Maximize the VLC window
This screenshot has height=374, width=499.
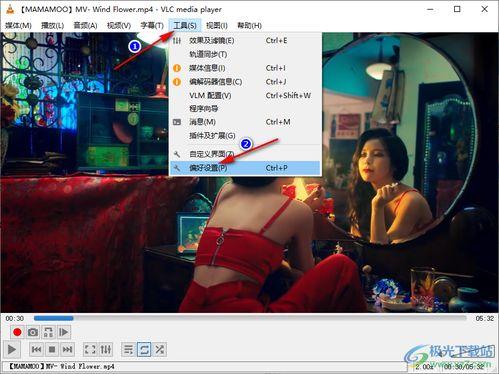click(457, 9)
